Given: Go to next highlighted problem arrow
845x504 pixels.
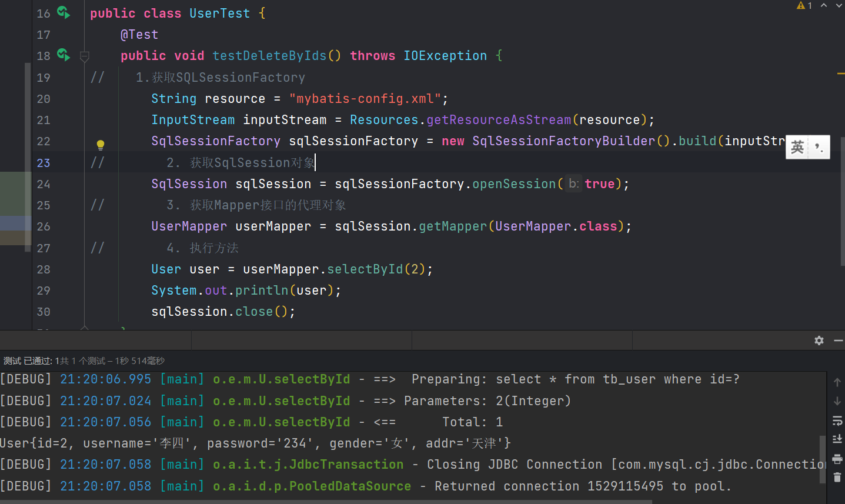Looking at the screenshot, I should pos(839,5).
